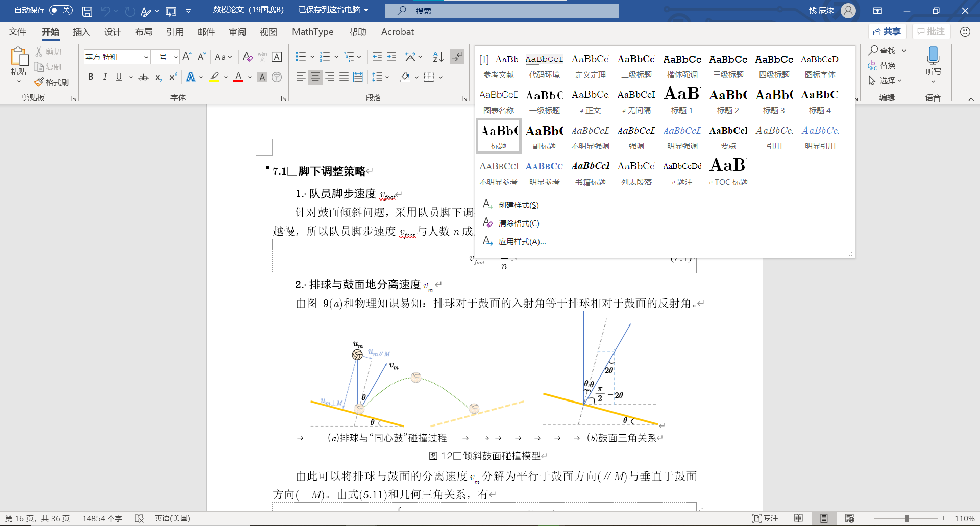
Task: Apply the 标题 1 style thumbnail
Action: [682, 101]
